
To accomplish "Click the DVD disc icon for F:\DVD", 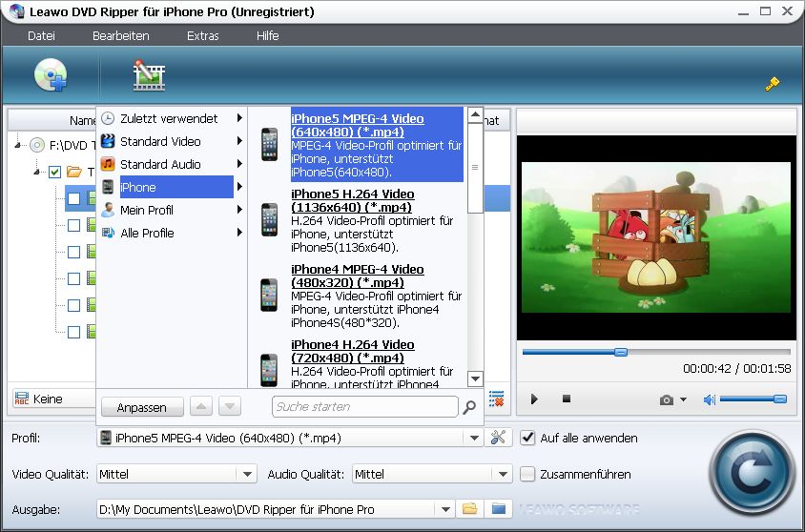I will (37, 145).
